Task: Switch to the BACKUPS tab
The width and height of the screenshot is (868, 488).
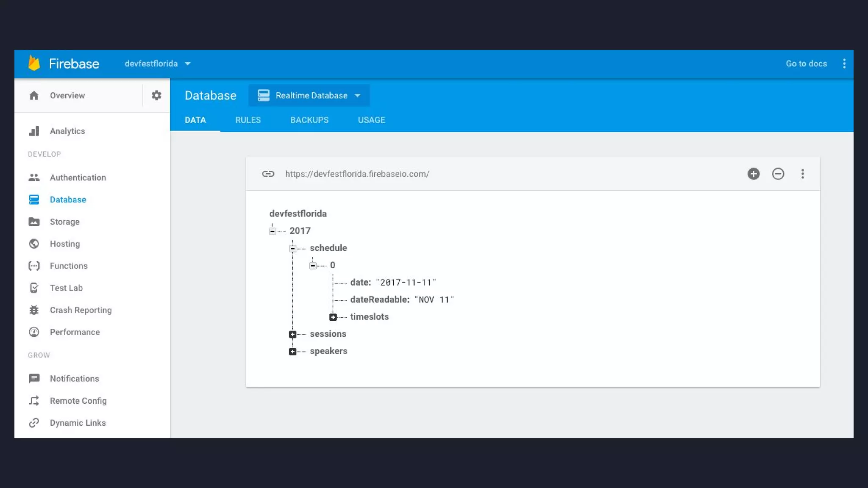Action: click(309, 120)
